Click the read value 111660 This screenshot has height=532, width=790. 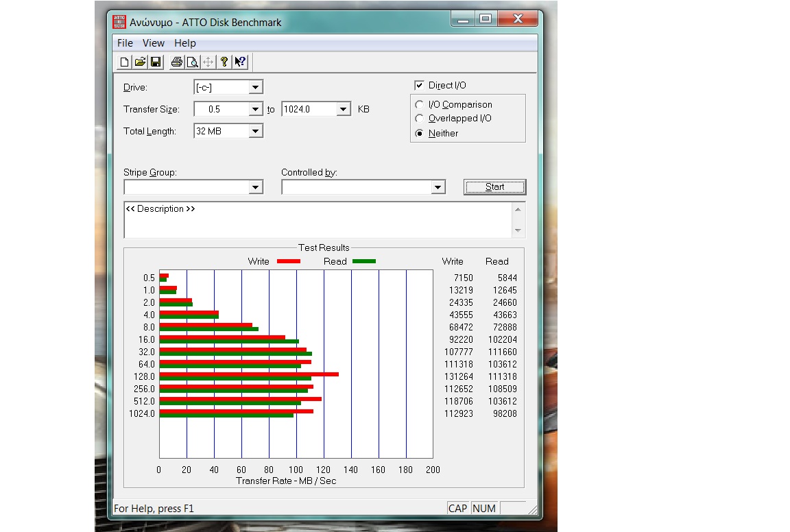[503, 352]
